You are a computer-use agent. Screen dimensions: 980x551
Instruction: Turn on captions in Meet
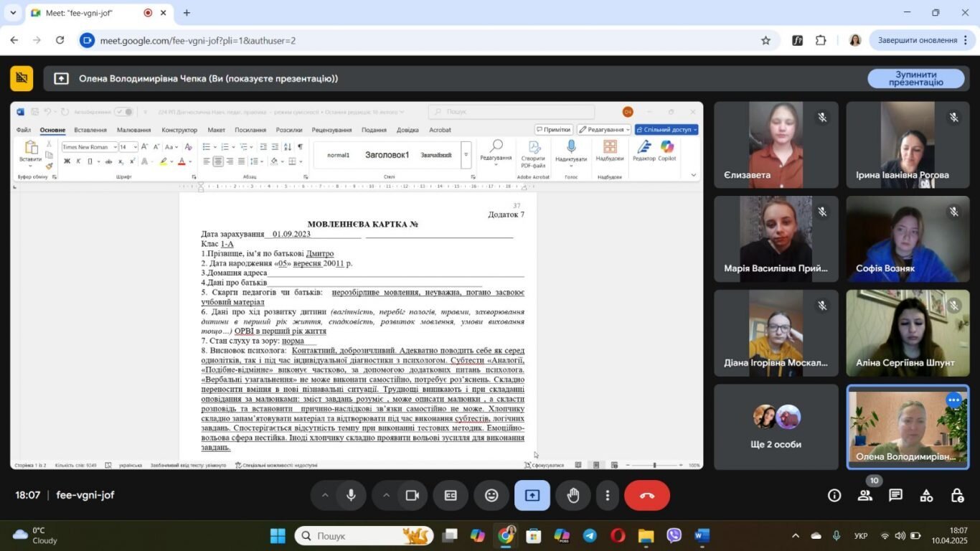pyautogui.click(x=451, y=495)
